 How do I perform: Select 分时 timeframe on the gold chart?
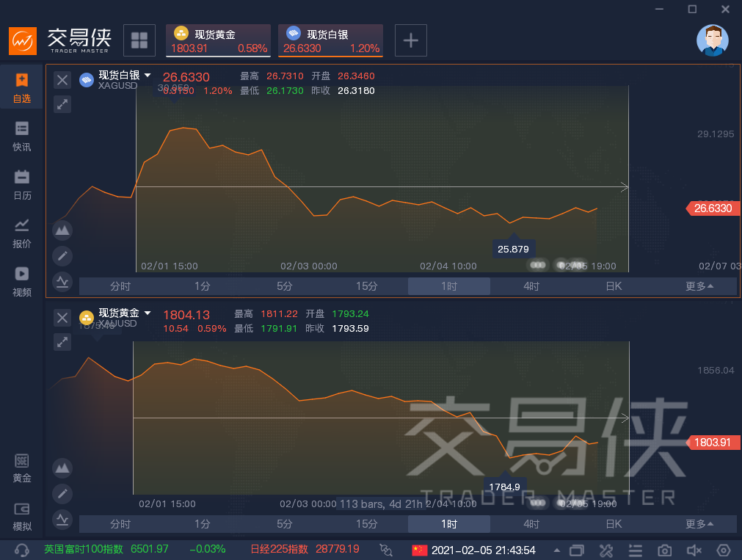pyautogui.click(x=120, y=524)
